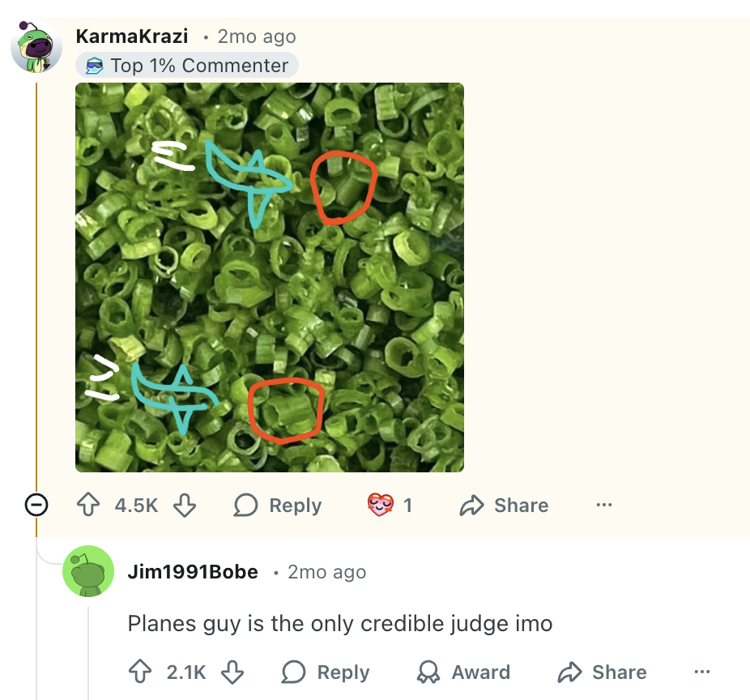Open more options for Jim1991Bobe's comment

702,672
